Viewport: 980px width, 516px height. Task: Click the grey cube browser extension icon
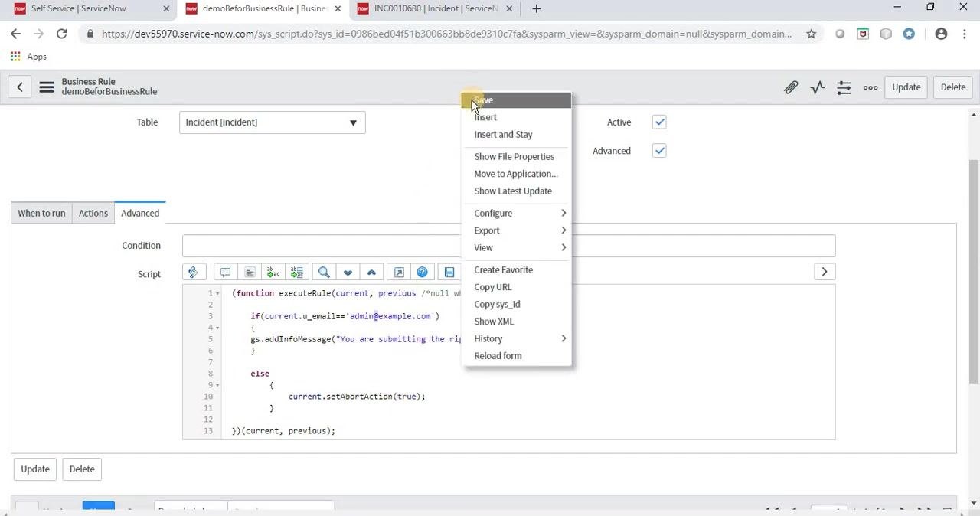886,34
